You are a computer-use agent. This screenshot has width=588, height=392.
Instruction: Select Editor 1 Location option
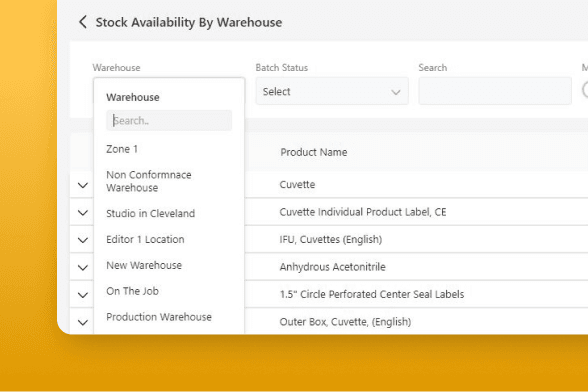click(x=145, y=239)
